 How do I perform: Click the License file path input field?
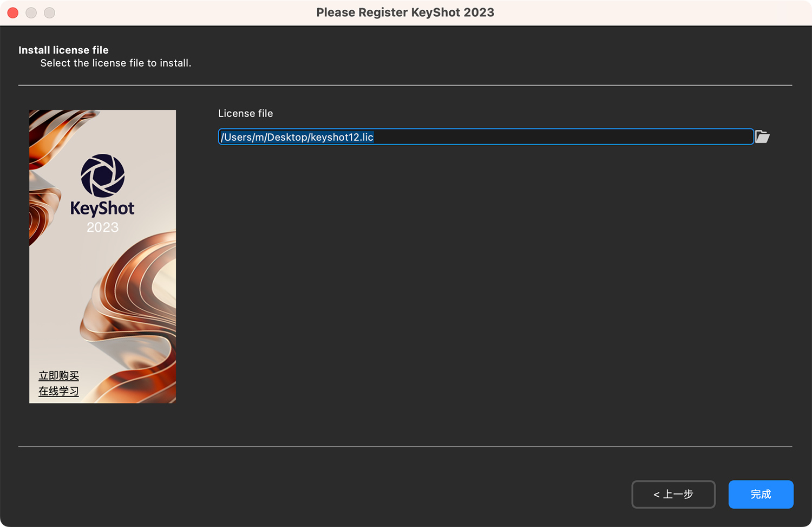click(486, 136)
